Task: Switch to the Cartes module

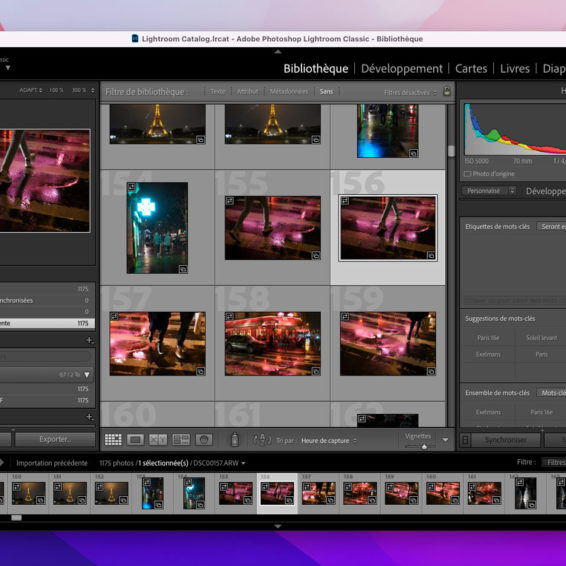Action: [471, 69]
